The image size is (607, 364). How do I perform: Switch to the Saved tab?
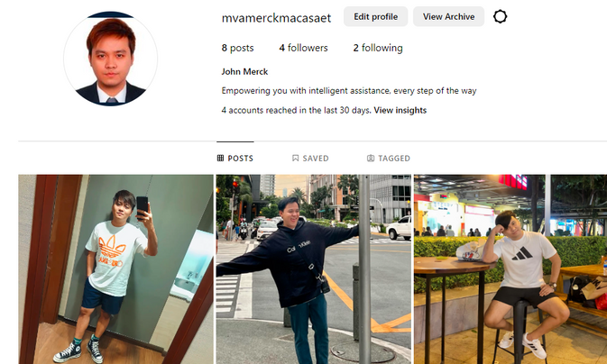coord(310,158)
